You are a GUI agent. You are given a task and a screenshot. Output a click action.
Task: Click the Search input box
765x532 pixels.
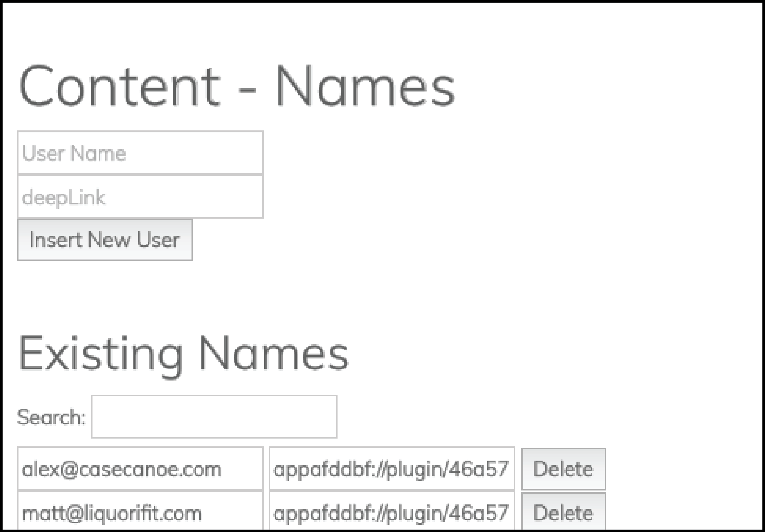pos(214,417)
